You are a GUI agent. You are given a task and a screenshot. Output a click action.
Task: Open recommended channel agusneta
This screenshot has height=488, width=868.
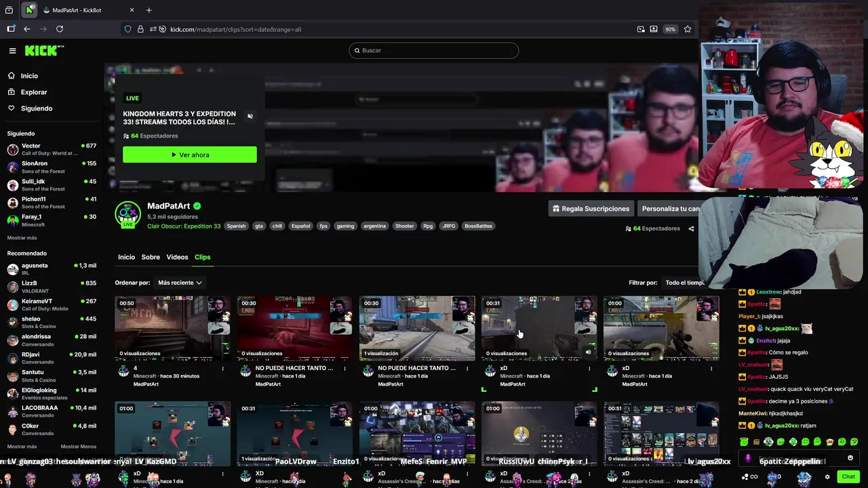[x=52, y=269]
